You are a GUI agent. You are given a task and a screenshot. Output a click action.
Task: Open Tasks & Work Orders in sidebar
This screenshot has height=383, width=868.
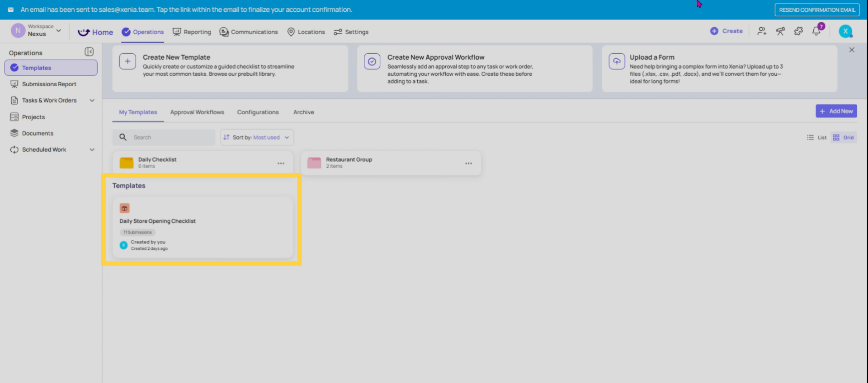point(49,100)
